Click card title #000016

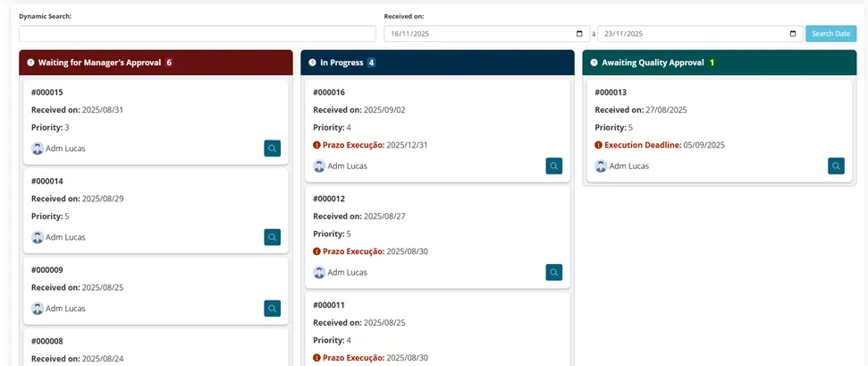329,92
